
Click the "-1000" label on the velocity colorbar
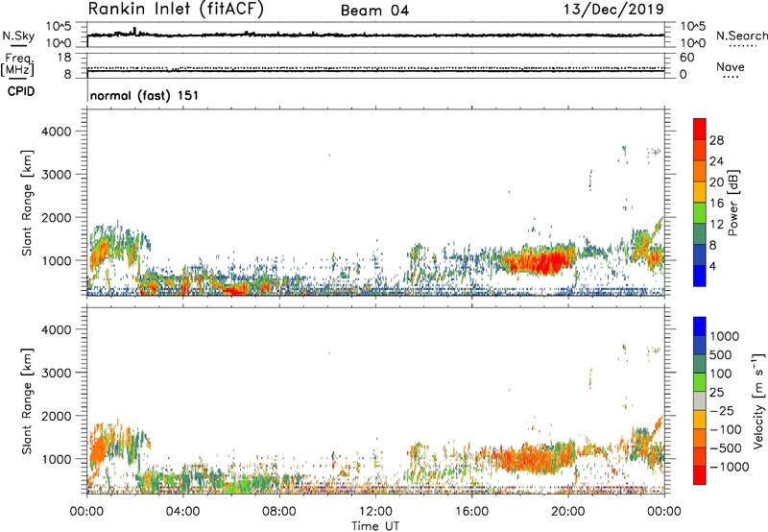pyautogui.click(x=730, y=467)
